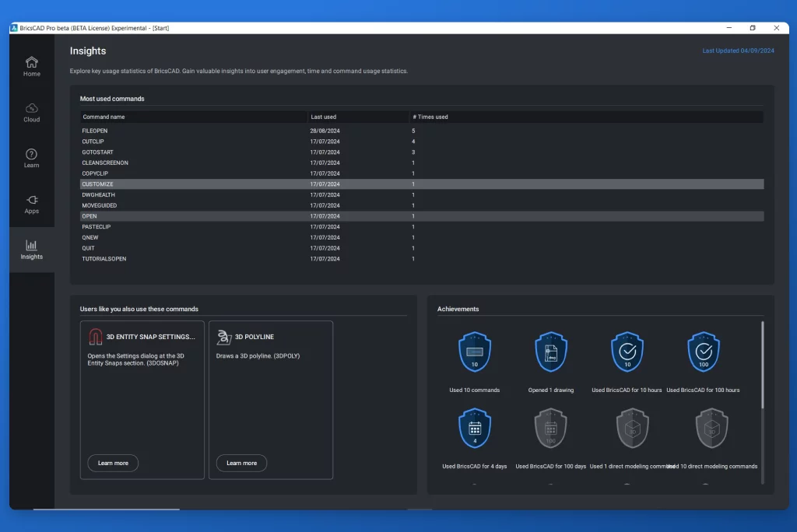797x532 pixels.
Task: Open the Learn section in sidebar
Action: click(x=31, y=159)
